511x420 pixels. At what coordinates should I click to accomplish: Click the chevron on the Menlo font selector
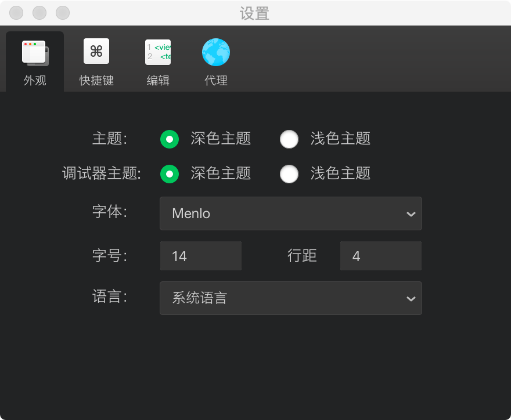tap(411, 213)
